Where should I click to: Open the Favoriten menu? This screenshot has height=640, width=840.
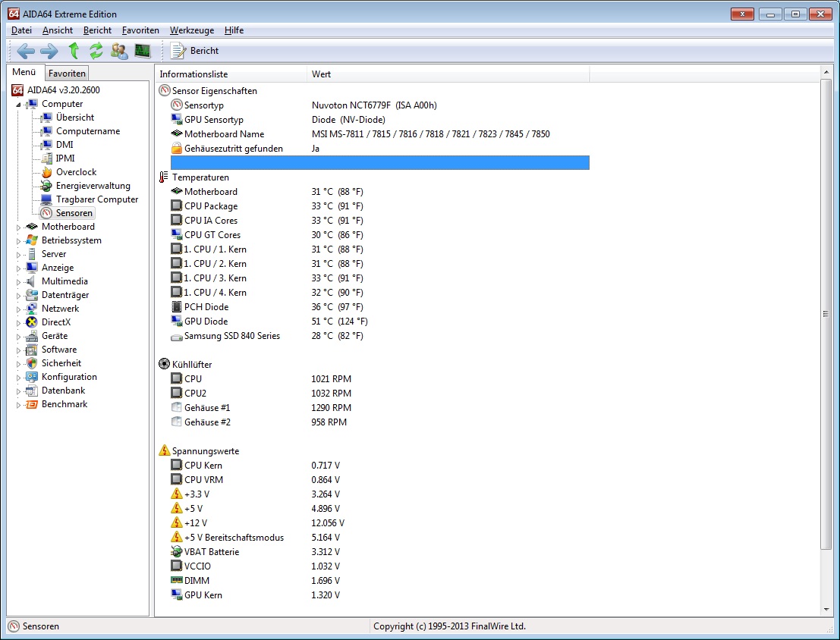140,30
